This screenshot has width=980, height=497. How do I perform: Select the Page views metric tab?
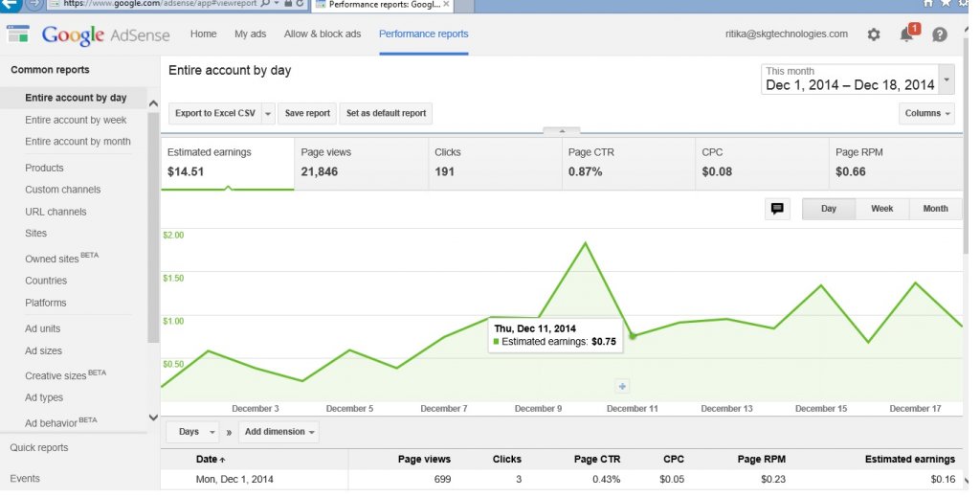(361, 163)
